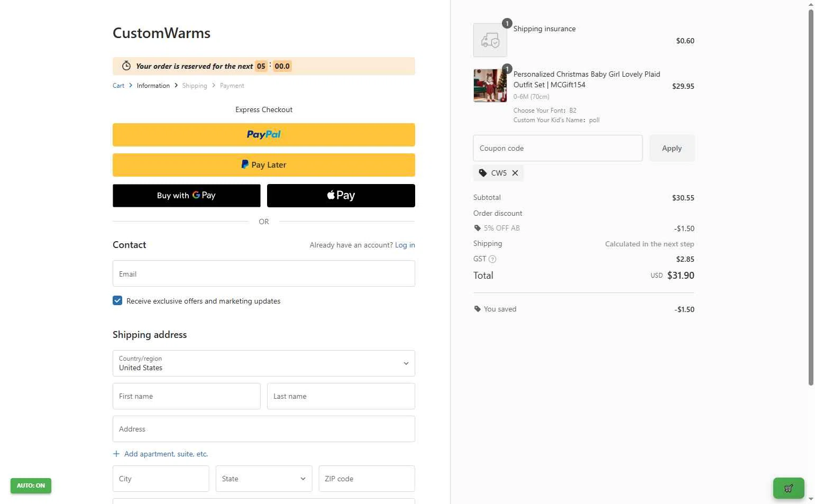This screenshot has width=815, height=504.
Task: Toggle the AUTO: ON button
Action: 31,485
